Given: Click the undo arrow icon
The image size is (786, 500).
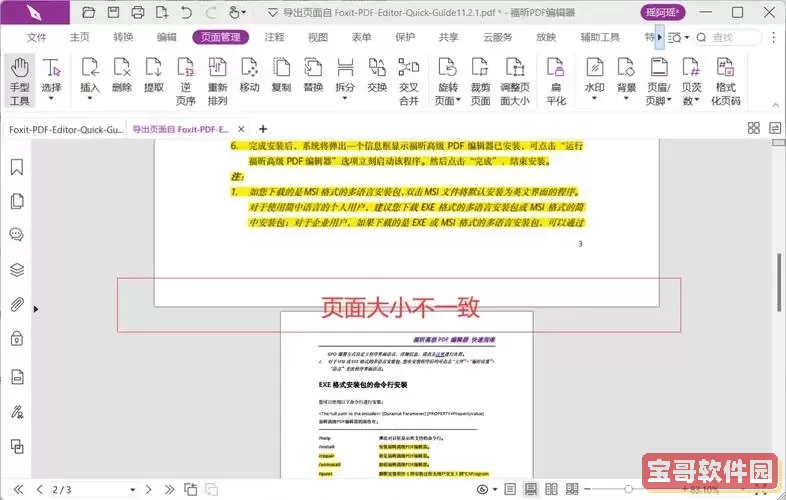Looking at the screenshot, I should click(186, 13).
